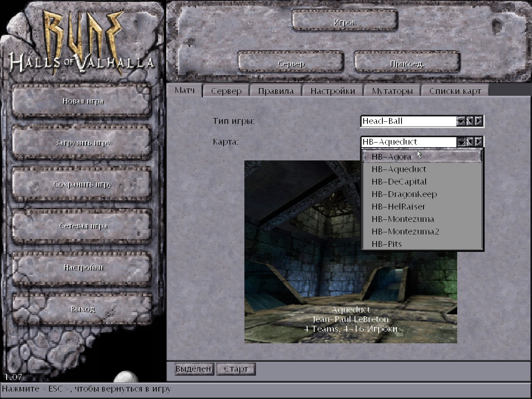Open the Списки карт tab
Screen dimensions: 532x399
(455, 91)
